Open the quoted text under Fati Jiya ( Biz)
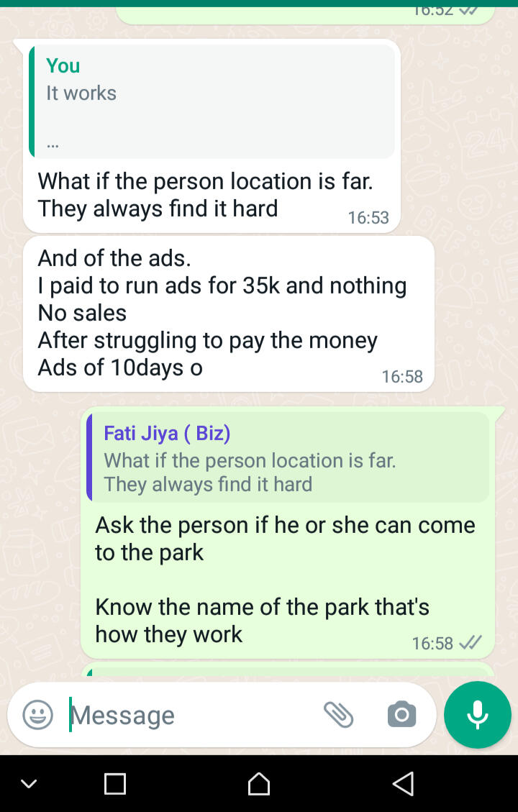The image size is (518, 812). click(x=249, y=472)
